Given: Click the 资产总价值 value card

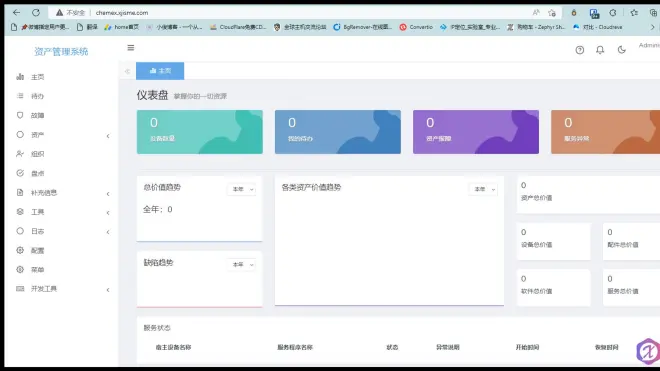Looking at the screenshot, I should click(x=588, y=195).
